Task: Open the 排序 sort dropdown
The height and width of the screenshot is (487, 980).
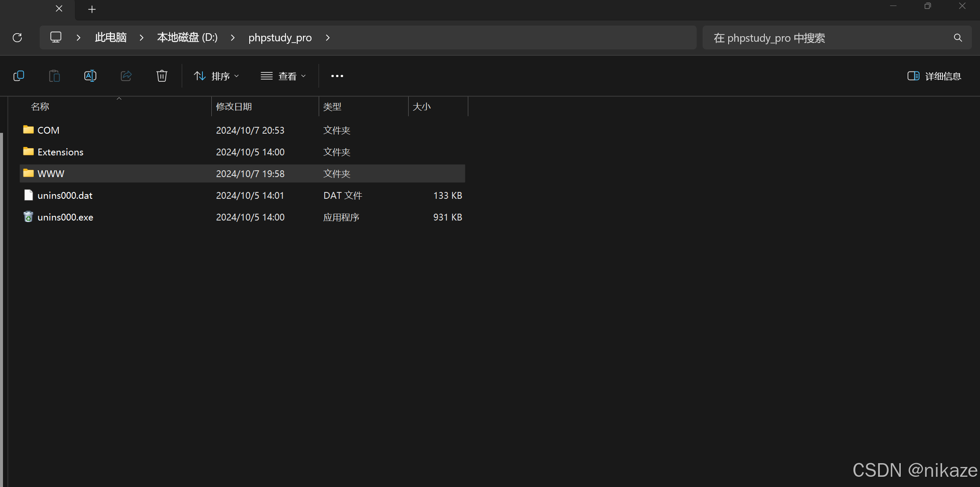Action: [216, 76]
